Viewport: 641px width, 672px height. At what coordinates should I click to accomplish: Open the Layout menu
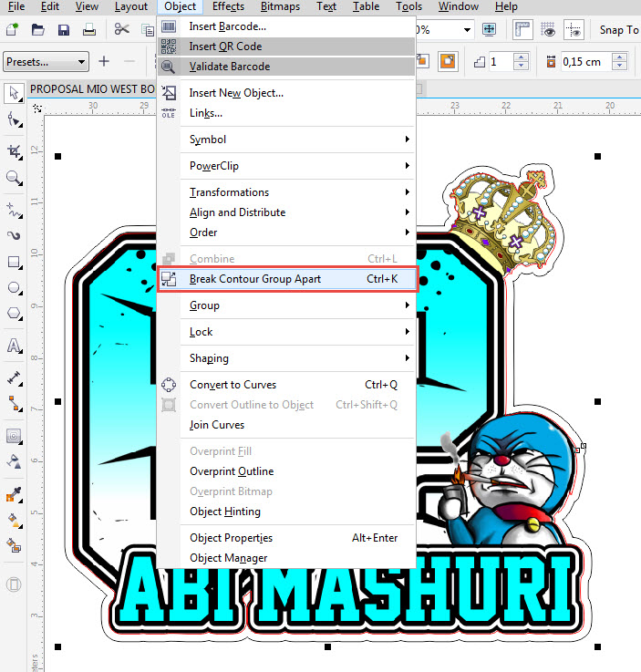click(x=131, y=7)
